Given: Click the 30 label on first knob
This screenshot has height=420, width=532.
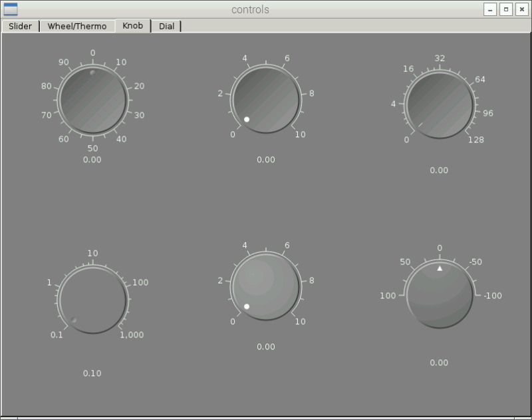Looking at the screenshot, I should [x=139, y=115].
